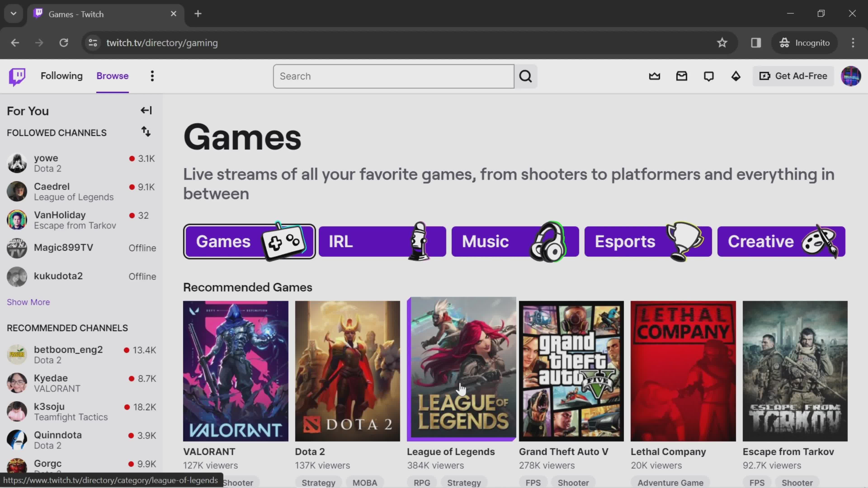Open the Lethal Company game cover
Viewport: 868px width, 488px height.
683,371
